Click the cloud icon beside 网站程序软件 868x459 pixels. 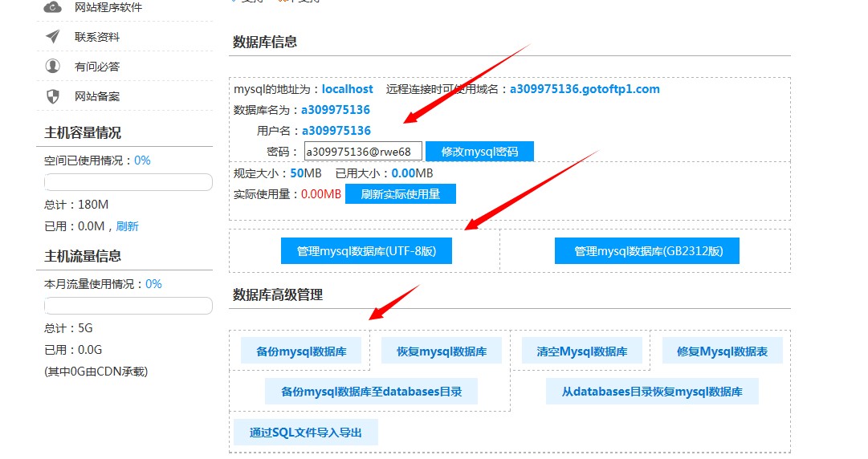coord(52,7)
